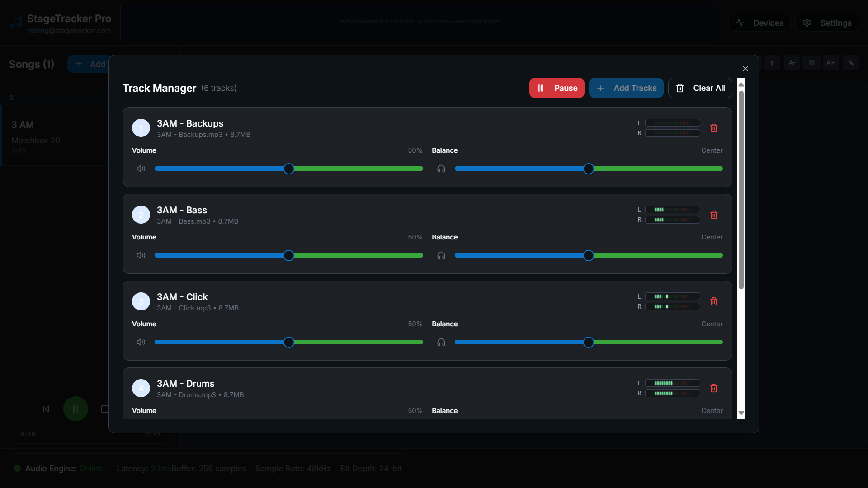Delete the 3AM - Drums track
This screenshot has width=868, height=488.
point(714,388)
